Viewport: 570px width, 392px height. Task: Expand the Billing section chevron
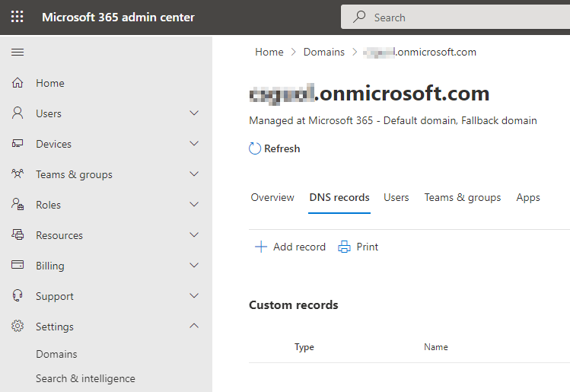click(x=195, y=266)
